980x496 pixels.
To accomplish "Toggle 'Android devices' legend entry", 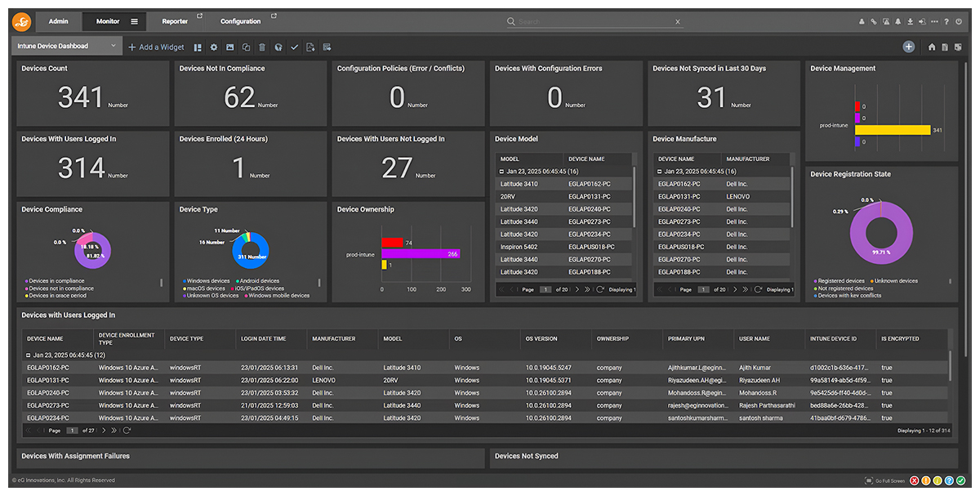I will tap(259, 281).
